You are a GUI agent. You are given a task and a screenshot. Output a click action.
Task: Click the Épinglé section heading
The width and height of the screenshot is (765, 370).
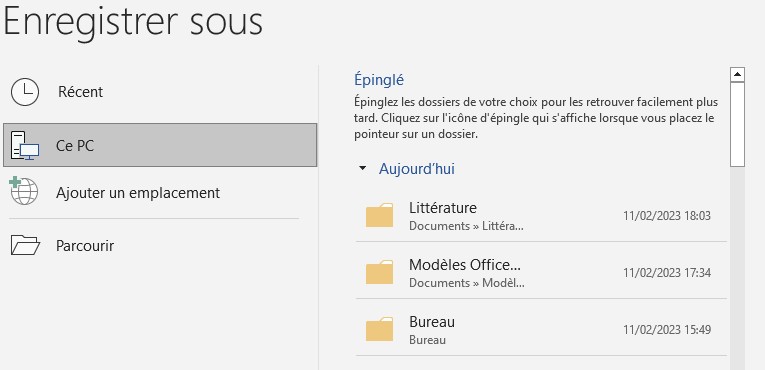(379, 80)
